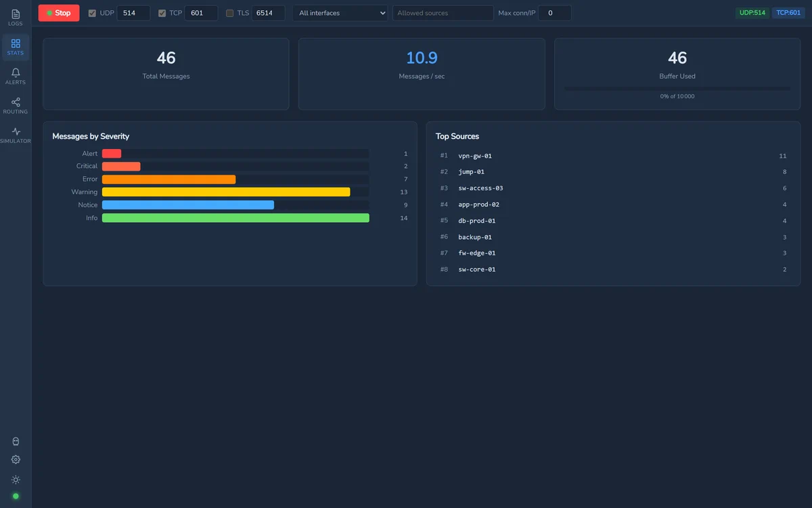Open the All interfaces dropdown
This screenshot has width=812, height=508.
pyautogui.click(x=340, y=13)
